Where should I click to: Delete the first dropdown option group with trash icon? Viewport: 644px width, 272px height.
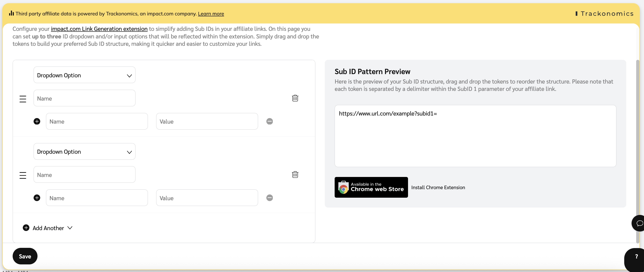coord(295,98)
